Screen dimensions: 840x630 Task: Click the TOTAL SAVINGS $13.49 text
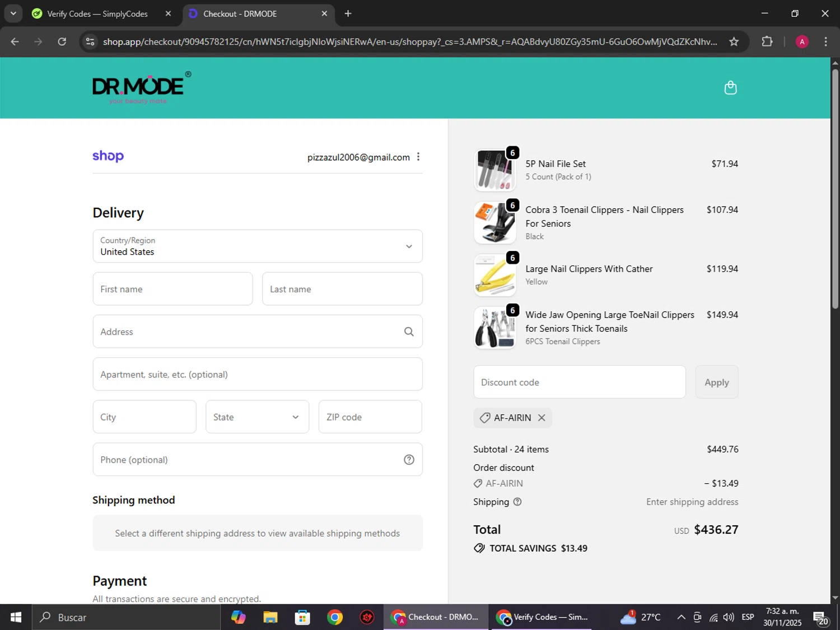tap(538, 548)
